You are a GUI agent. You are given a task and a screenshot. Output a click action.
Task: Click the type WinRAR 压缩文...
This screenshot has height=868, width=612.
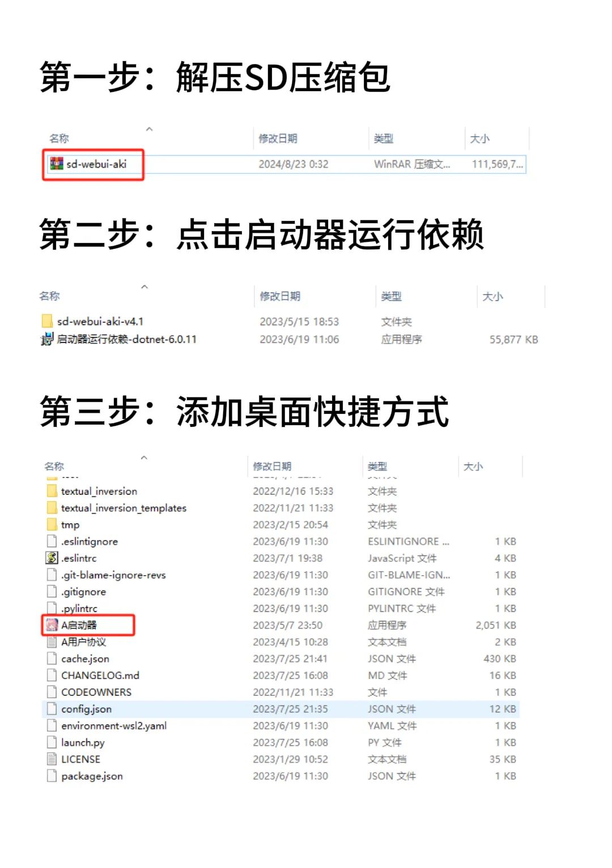coord(412,164)
